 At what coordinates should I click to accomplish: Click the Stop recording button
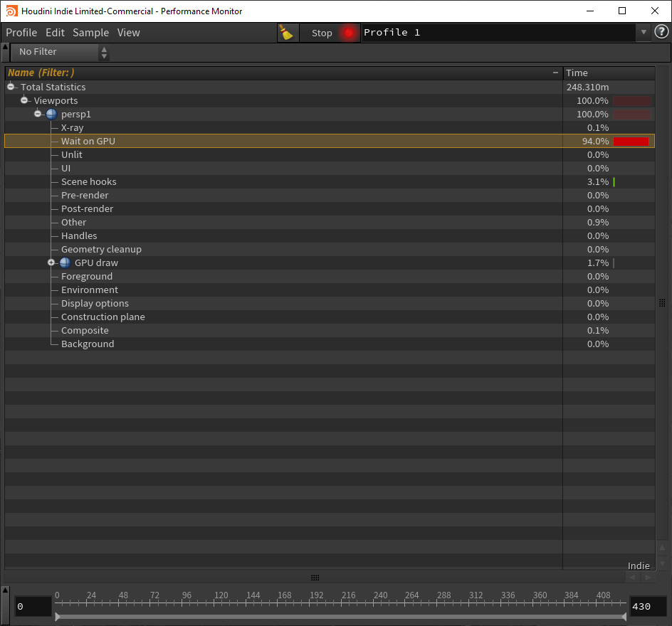click(x=322, y=33)
